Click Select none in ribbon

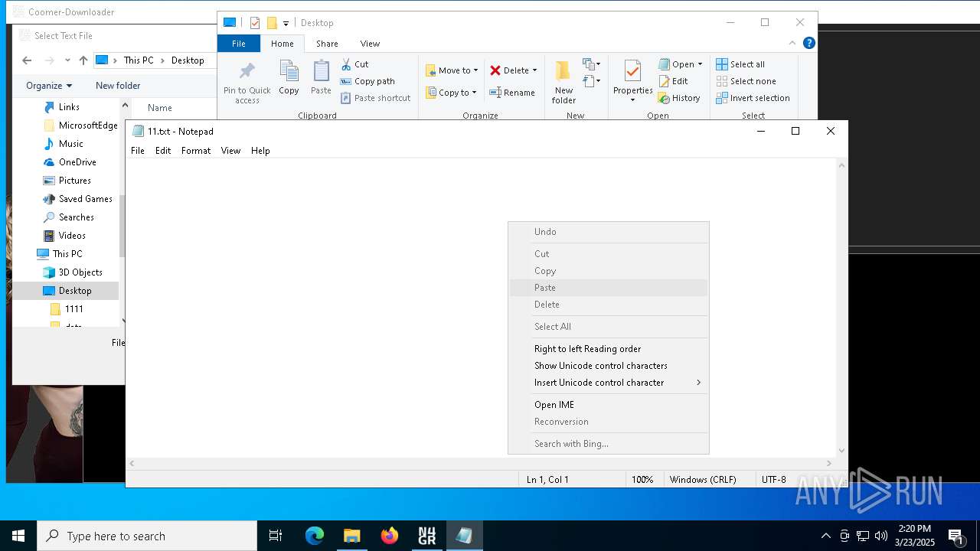coord(746,81)
